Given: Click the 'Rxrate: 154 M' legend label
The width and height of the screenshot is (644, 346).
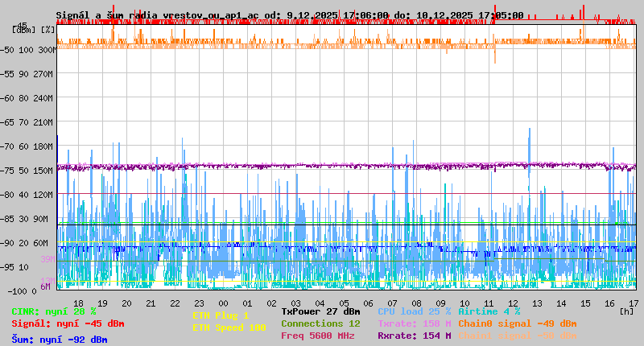Looking at the screenshot, I should [415, 336].
